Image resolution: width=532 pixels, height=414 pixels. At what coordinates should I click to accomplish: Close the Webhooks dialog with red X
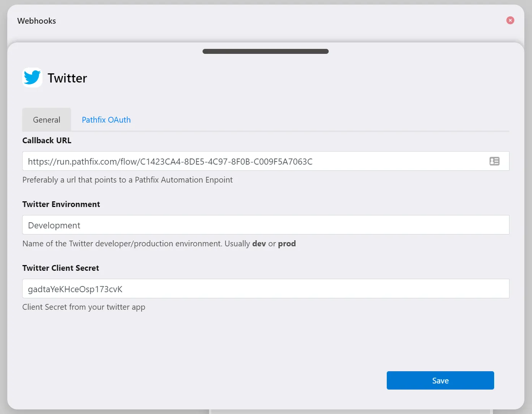(510, 20)
